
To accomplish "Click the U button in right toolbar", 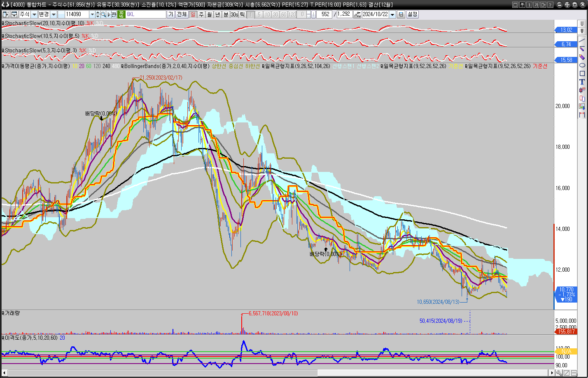I will [582, 23].
